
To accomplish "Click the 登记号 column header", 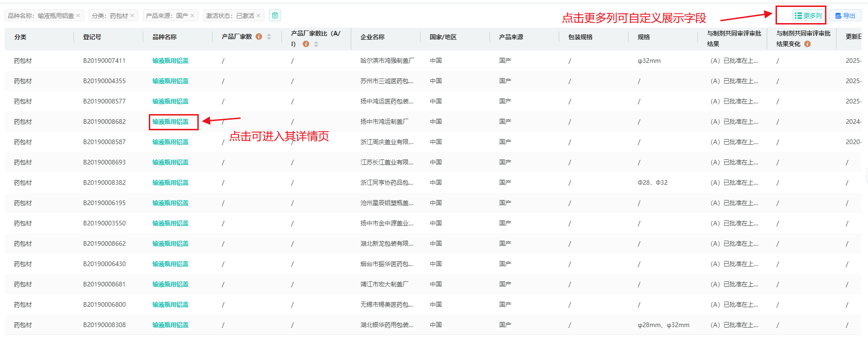I will pos(92,37).
